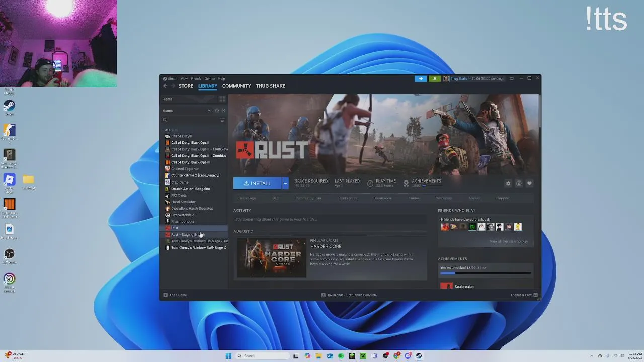
Task: View all friends who play
Action: (x=509, y=241)
